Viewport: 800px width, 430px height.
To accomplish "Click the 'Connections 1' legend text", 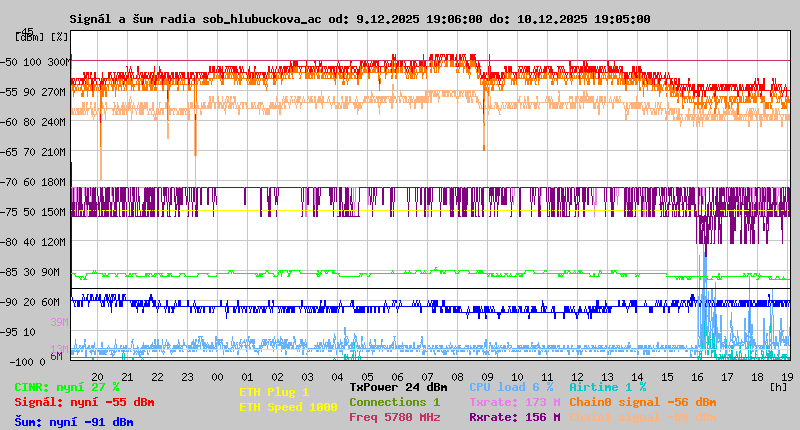I will point(394,402).
